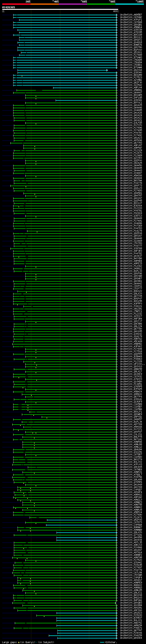This screenshot has width=146, height=644.
Task: Select the UniRef100_D0F1Q5 entry
Action: point(131,98)
